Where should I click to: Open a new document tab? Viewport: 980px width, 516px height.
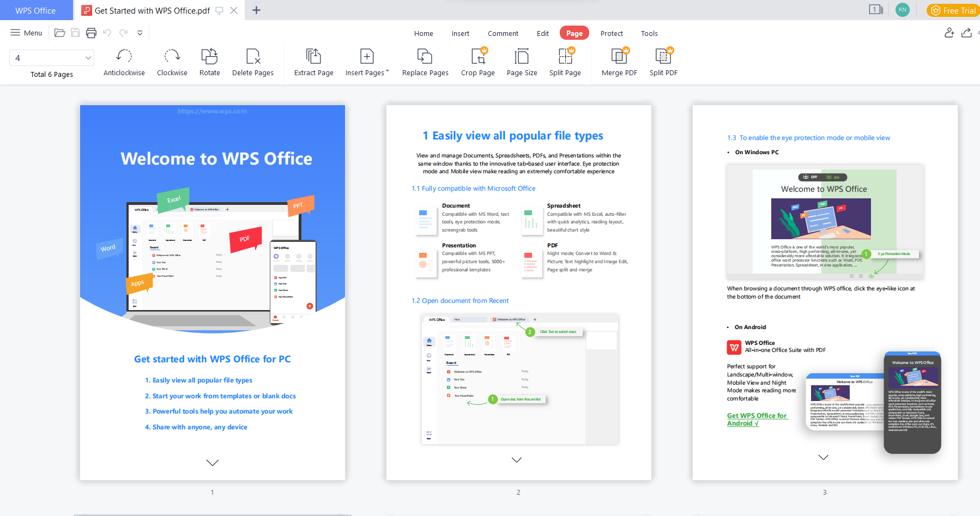click(x=256, y=10)
